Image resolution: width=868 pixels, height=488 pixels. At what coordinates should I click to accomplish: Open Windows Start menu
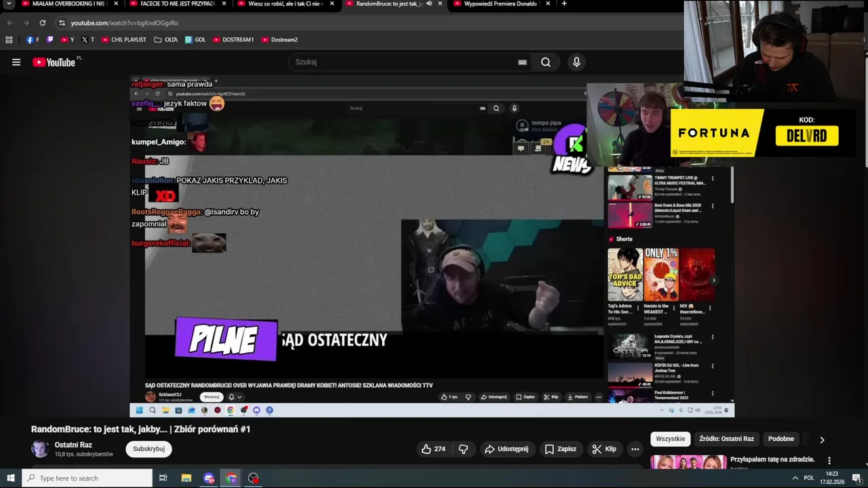pos(10,479)
